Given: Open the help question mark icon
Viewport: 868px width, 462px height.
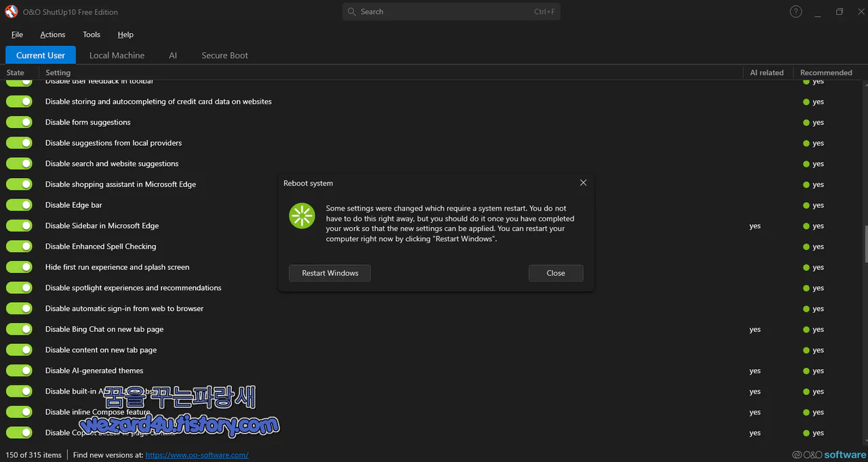Looking at the screenshot, I should [796, 12].
